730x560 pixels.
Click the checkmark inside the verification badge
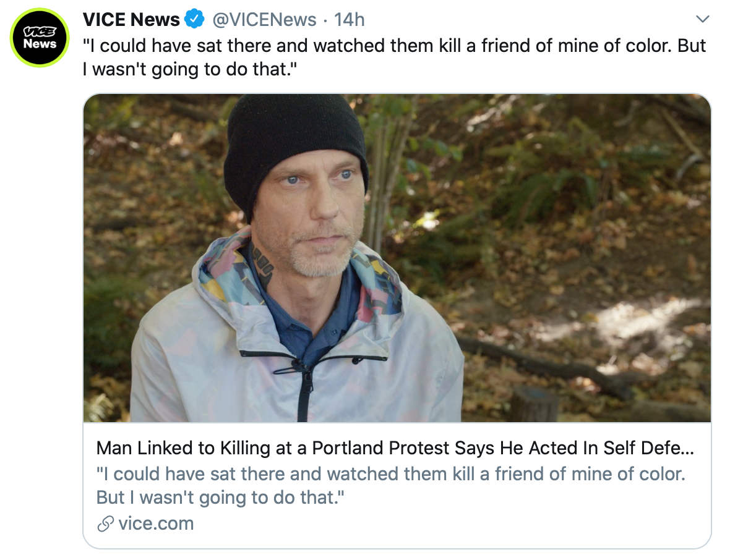point(194,19)
